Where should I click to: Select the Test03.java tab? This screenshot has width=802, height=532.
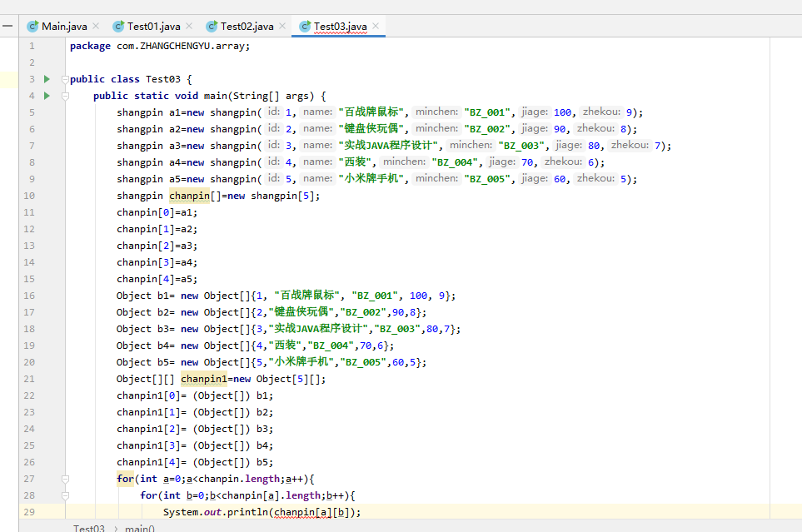click(x=340, y=26)
